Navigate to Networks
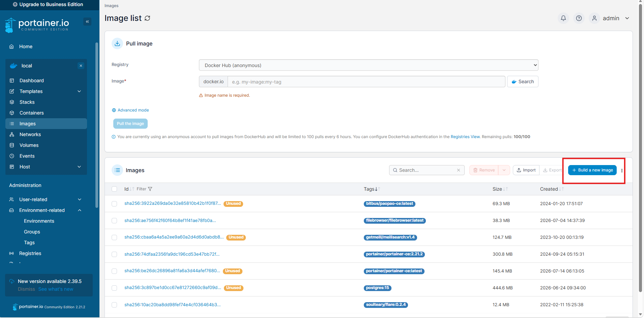 click(x=46, y=134)
